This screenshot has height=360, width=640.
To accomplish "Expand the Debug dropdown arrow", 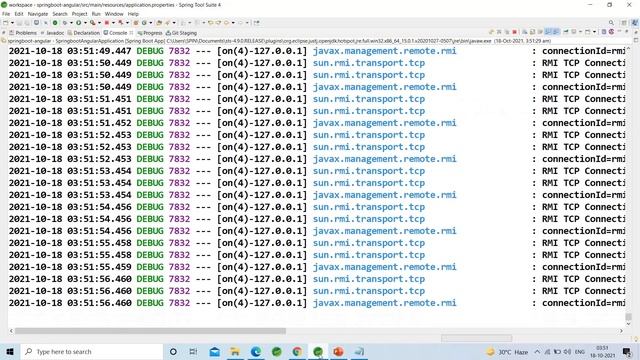I will click(71, 23).
